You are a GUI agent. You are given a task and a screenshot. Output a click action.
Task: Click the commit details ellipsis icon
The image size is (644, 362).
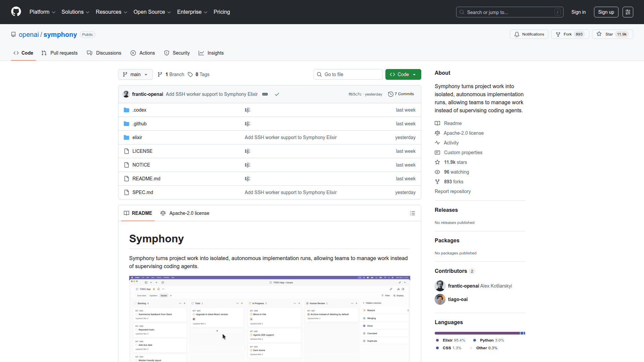tap(265, 94)
